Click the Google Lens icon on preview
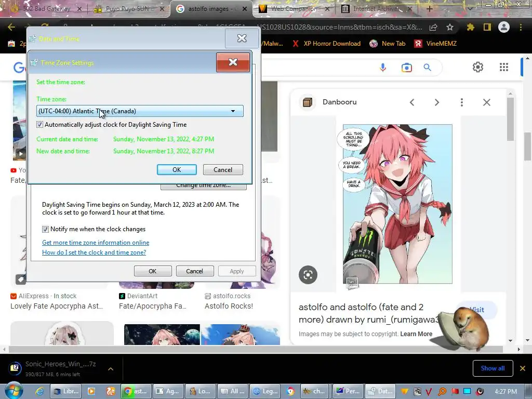The image size is (532, 399). pyautogui.click(x=308, y=275)
